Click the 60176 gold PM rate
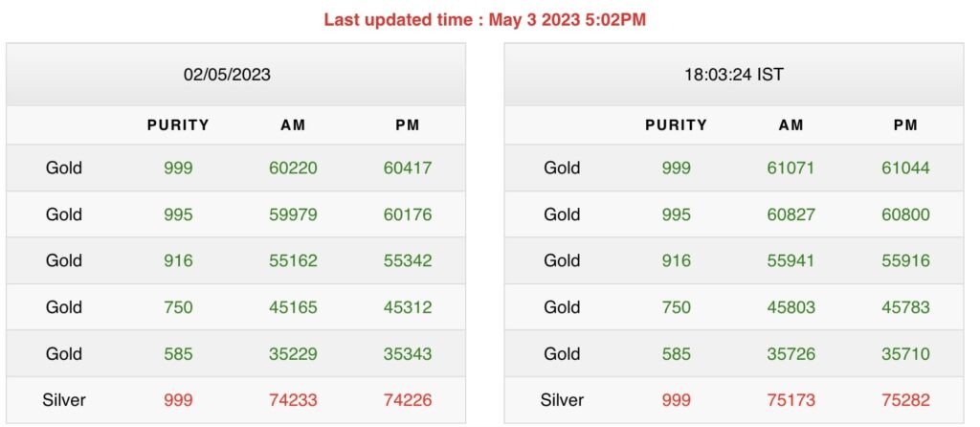Image resolution: width=980 pixels, height=427 pixels. [x=407, y=214]
